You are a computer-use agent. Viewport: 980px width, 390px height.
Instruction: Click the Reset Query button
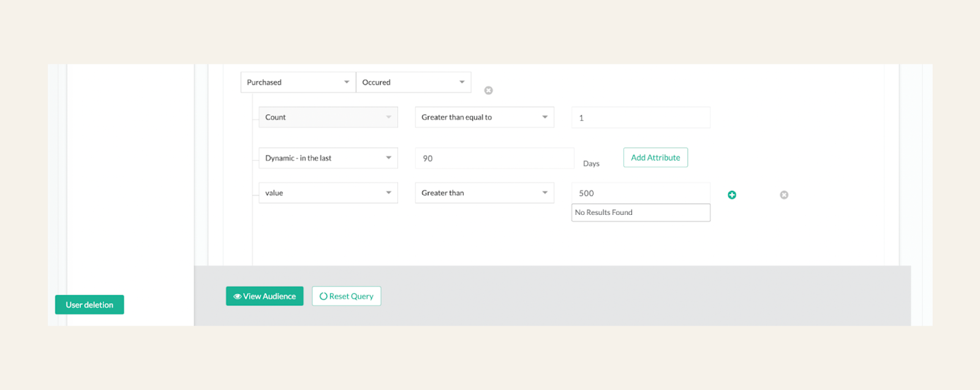click(x=347, y=296)
